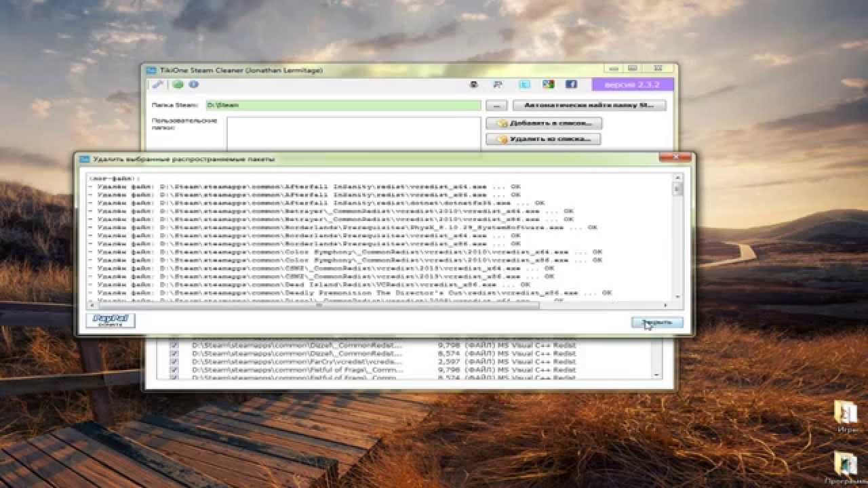Click the Twitter icon in main window
The height and width of the screenshot is (488, 868).
[524, 85]
